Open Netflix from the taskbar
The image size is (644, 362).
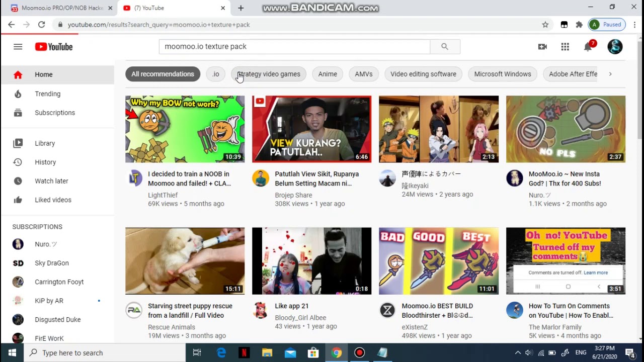[x=244, y=353]
